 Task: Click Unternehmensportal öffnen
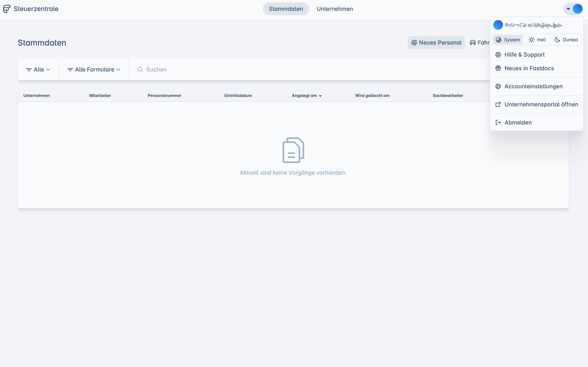coord(536,104)
